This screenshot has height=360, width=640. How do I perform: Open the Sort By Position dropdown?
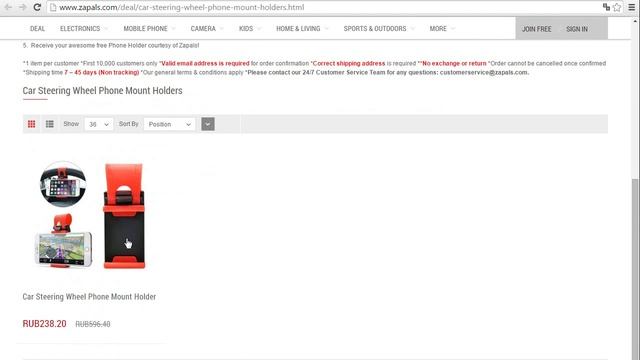(x=169, y=124)
